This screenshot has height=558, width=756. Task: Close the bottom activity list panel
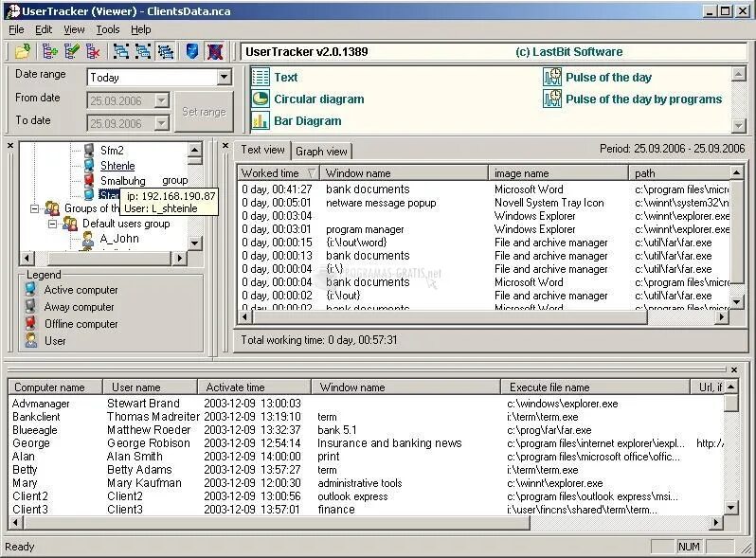coord(734,369)
